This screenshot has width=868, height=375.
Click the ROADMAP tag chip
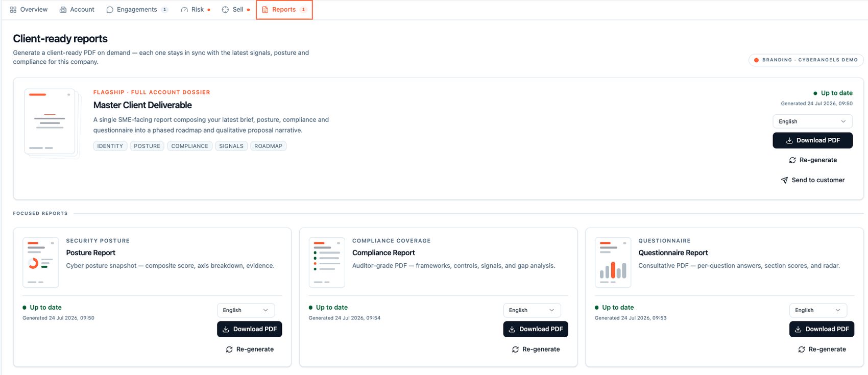(268, 146)
